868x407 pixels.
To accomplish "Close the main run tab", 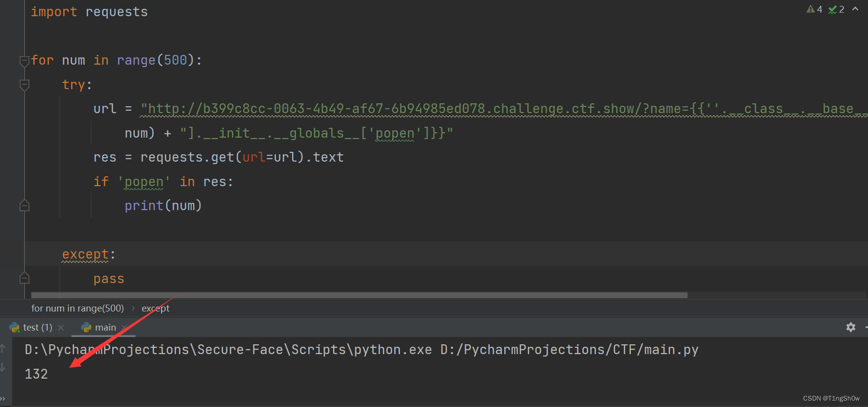I will tap(124, 327).
